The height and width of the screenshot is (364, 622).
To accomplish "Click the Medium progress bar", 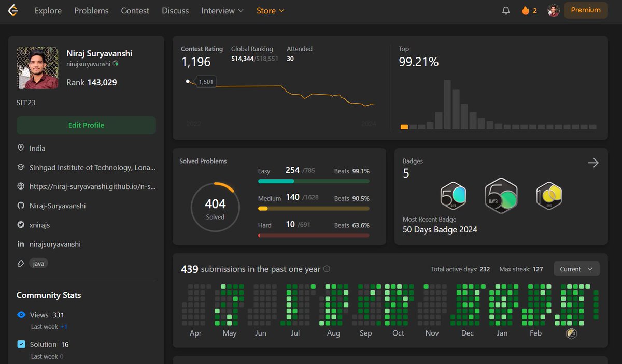I will click(x=314, y=208).
